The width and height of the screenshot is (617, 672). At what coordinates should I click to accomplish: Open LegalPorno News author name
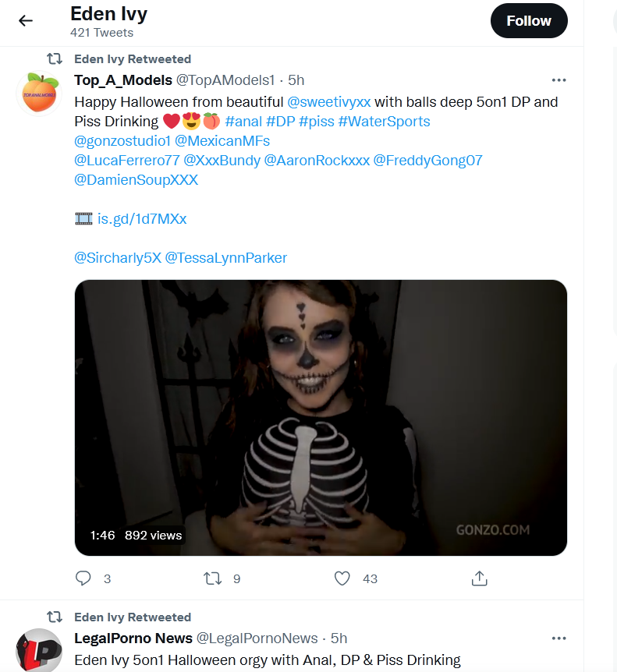click(133, 638)
